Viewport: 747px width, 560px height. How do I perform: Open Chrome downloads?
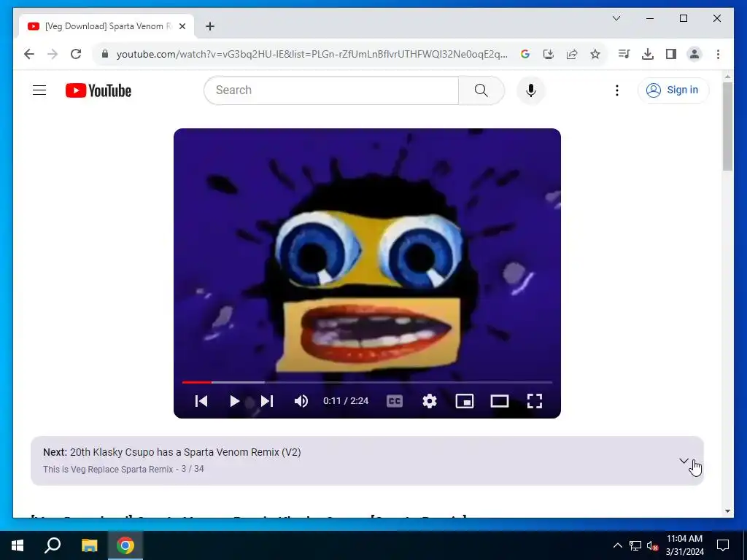pyautogui.click(x=648, y=54)
